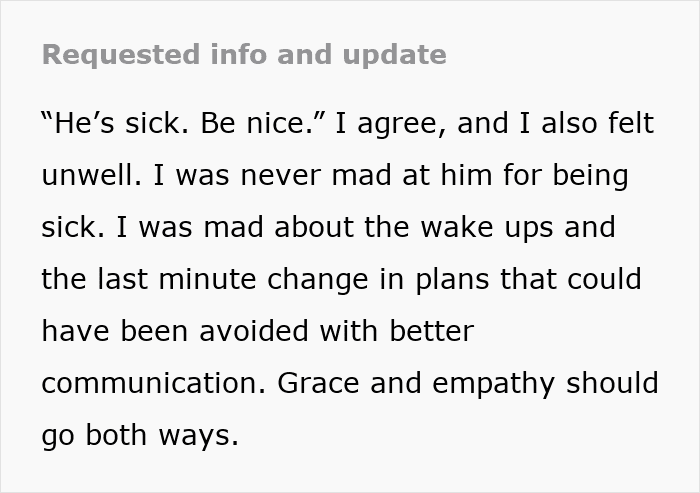Click the word 'should' at line end
700x493 pixels.
pos(612,383)
